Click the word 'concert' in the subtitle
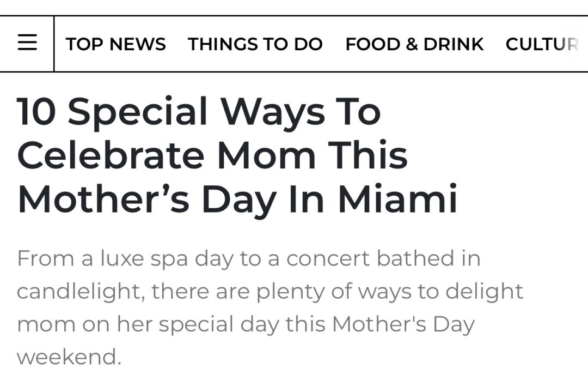The width and height of the screenshot is (588, 368). click(x=328, y=259)
